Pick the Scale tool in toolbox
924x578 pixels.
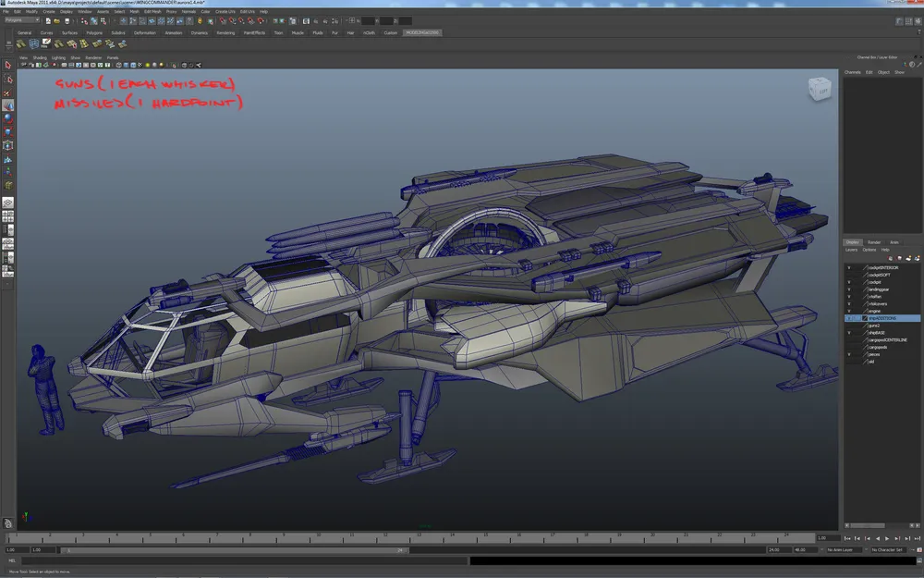[x=7, y=131]
